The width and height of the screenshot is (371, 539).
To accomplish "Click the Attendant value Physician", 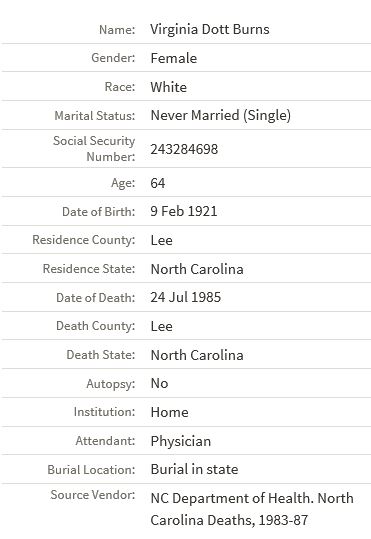I will pyautogui.click(x=181, y=441).
